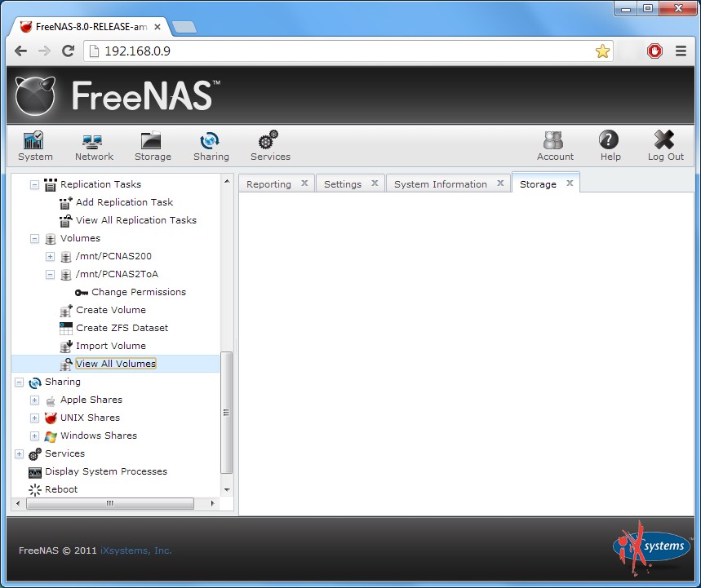
Task: Click the Apple Shares apple icon
Action: pos(51,400)
